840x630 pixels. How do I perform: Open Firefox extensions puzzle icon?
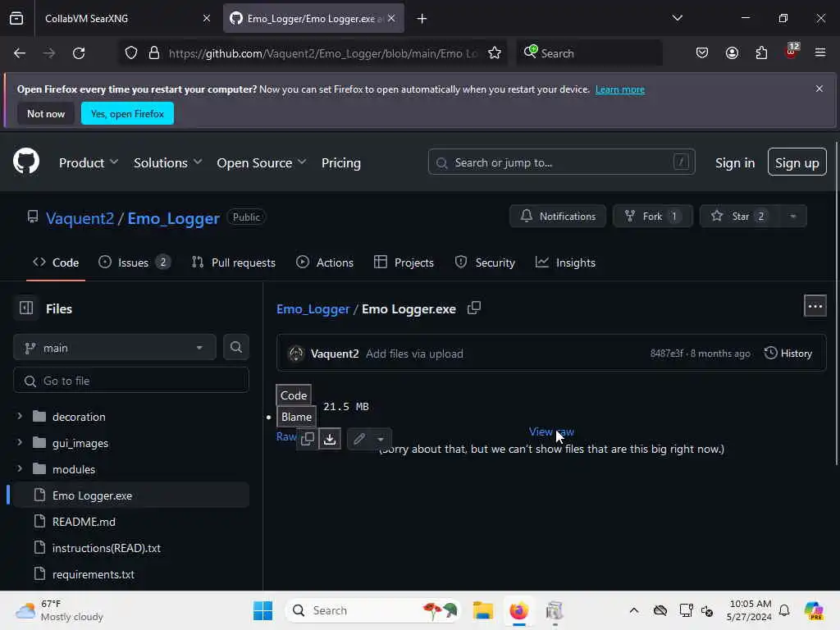(760, 52)
